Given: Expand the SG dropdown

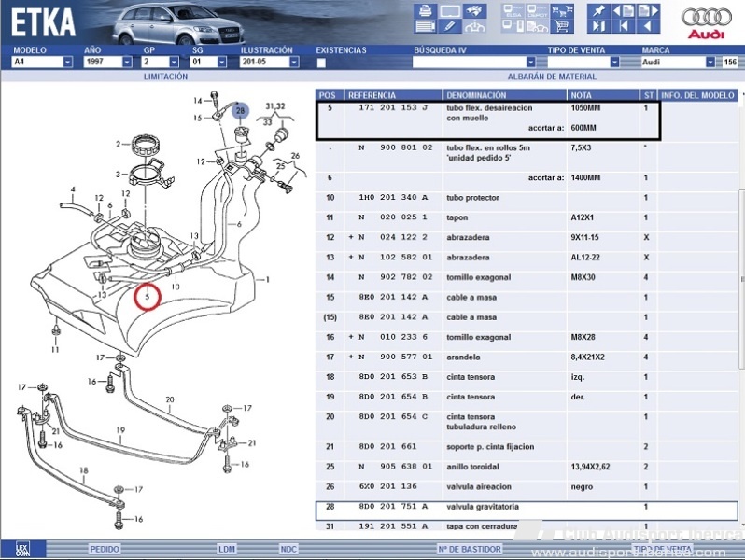Looking at the screenshot, I should coord(222,62).
